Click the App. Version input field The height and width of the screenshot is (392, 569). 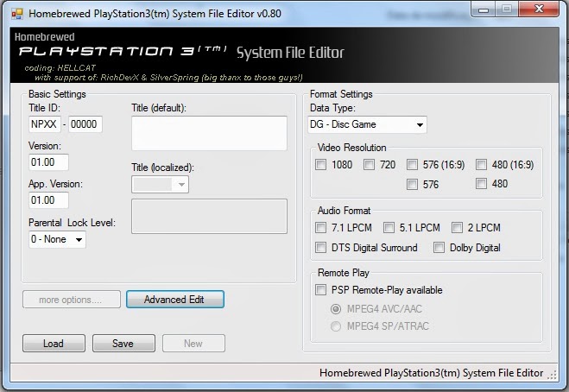[x=48, y=200]
